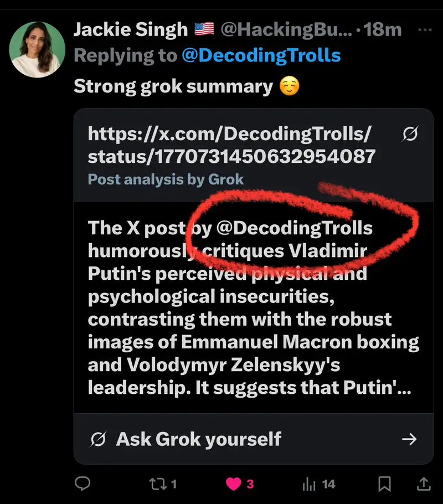
Task: Open the @HackingBu... handle link
Action: click(286, 30)
